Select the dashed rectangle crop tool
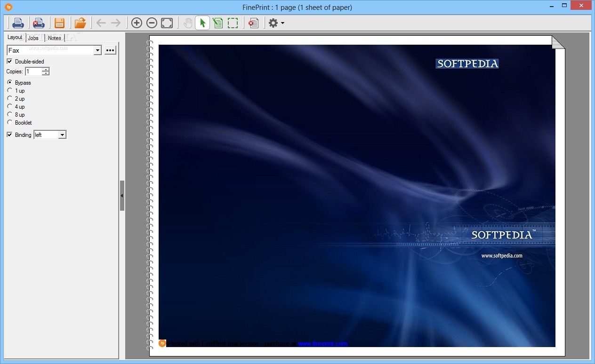The width and height of the screenshot is (595, 364). click(x=233, y=23)
